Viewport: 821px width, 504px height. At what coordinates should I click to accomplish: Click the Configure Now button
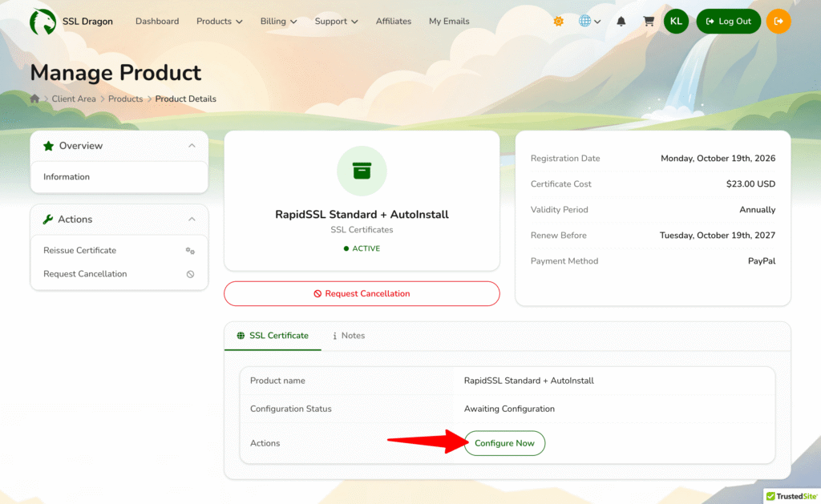[x=504, y=443]
